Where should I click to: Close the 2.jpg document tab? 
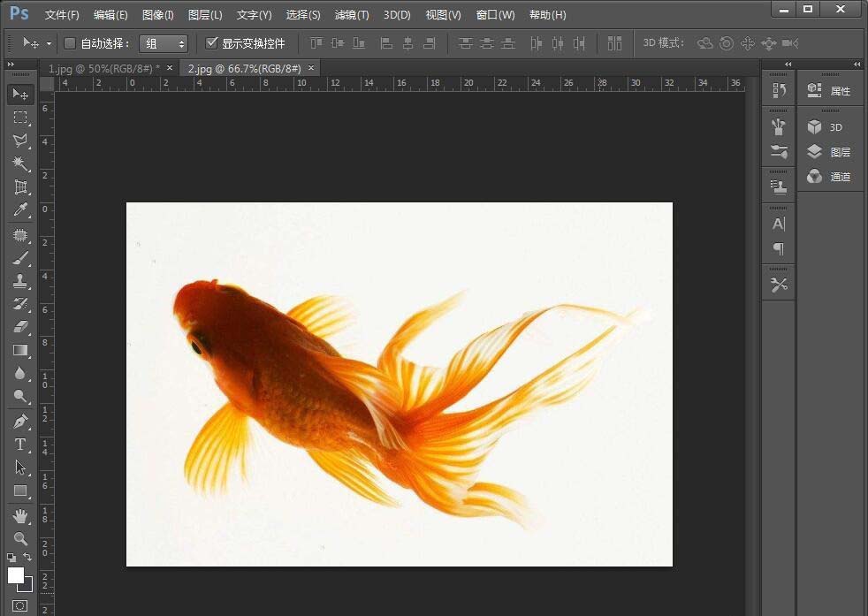311,67
